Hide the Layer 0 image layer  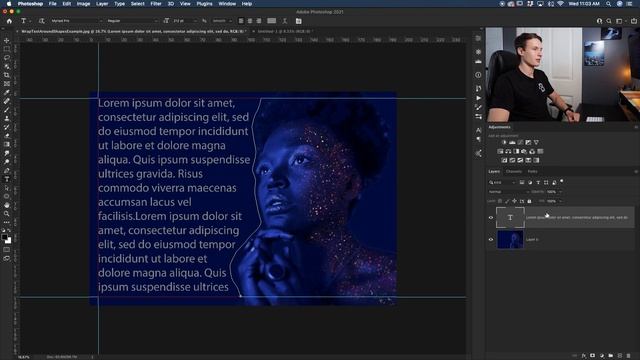click(x=491, y=240)
